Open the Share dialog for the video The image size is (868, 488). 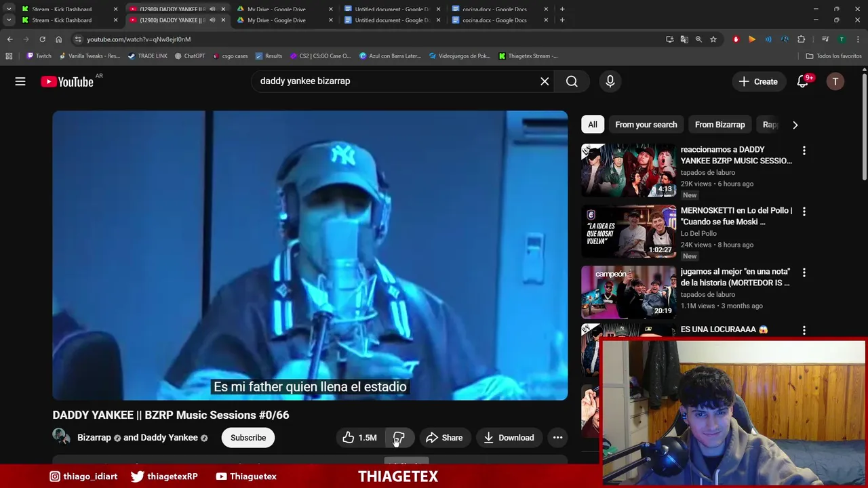pyautogui.click(x=444, y=438)
